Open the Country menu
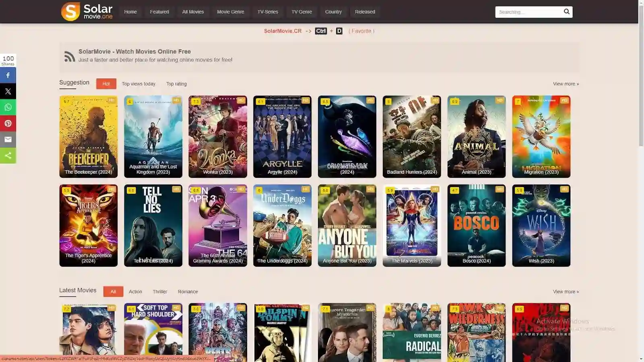This screenshot has width=644, height=362. coord(333,12)
